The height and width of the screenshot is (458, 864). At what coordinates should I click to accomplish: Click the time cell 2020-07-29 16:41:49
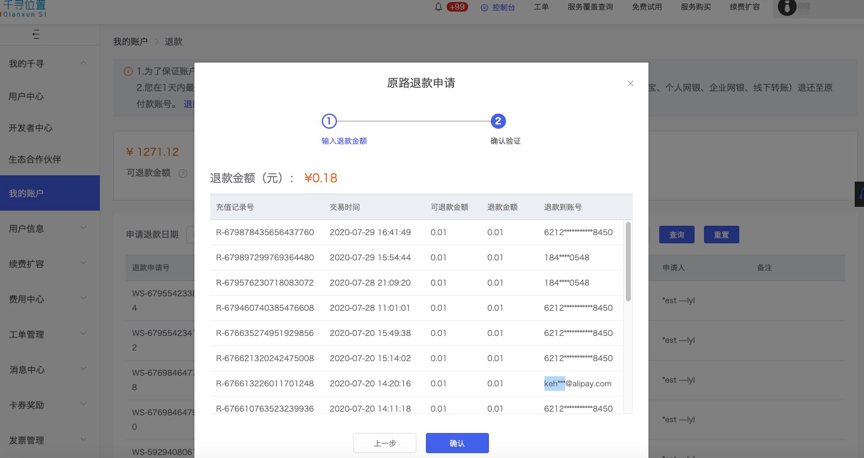tap(370, 232)
